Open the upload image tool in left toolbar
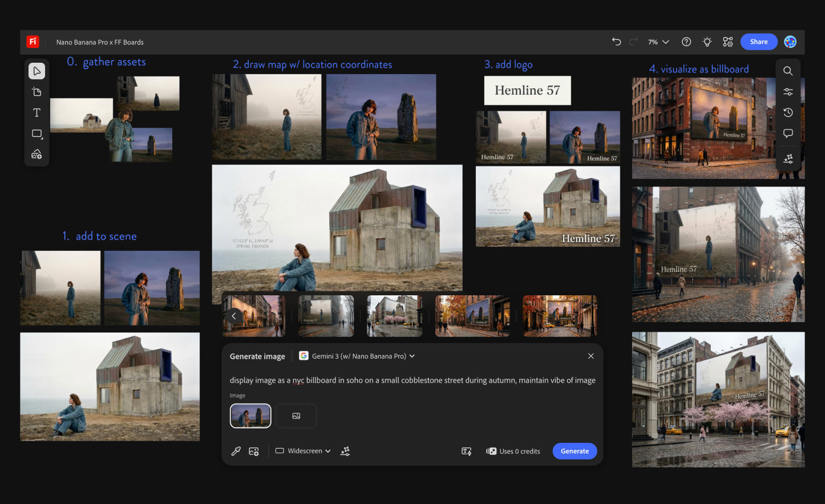 point(37,155)
